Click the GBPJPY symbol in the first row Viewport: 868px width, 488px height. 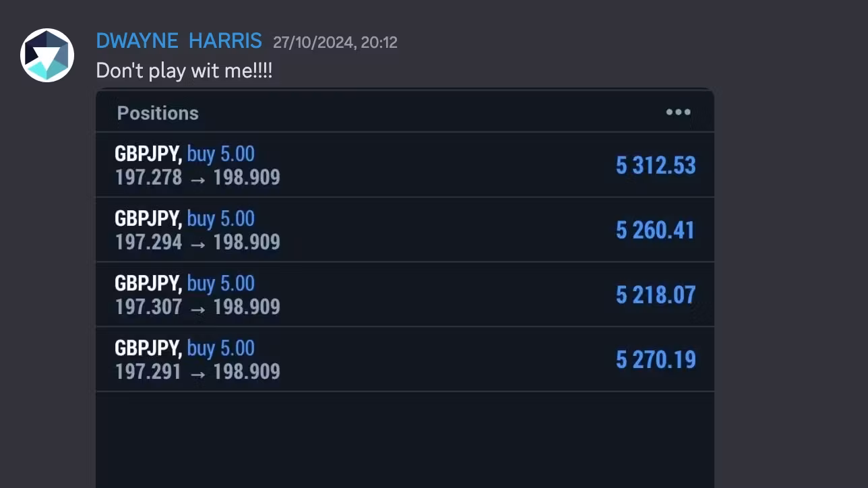(x=148, y=154)
